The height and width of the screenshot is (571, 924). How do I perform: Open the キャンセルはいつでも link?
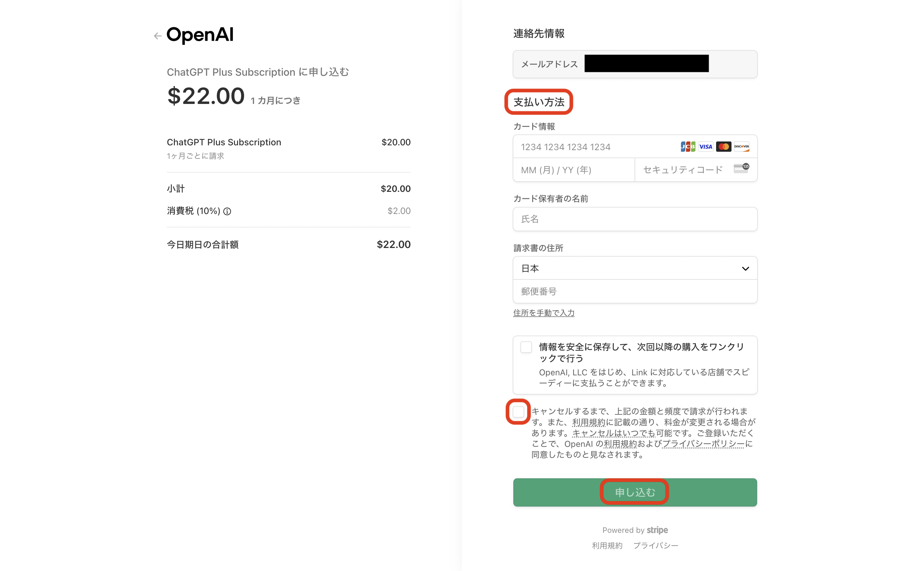click(614, 433)
